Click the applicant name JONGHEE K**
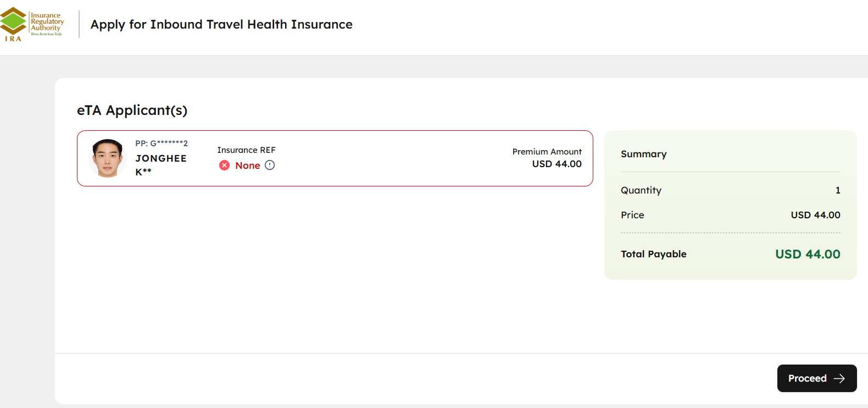The width and height of the screenshot is (868, 408). tap(161, 165)
